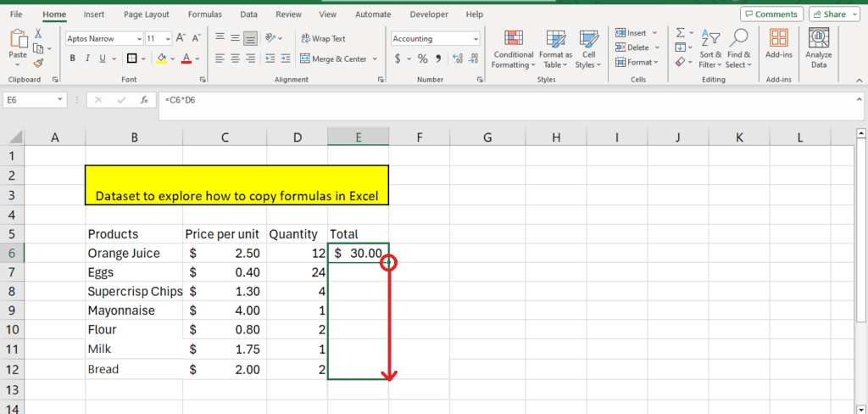The width and height of the screenshot is (868, 414).
Task: Expand the Aptos Narrow font name dropdown
Action: tap(138, 39)
